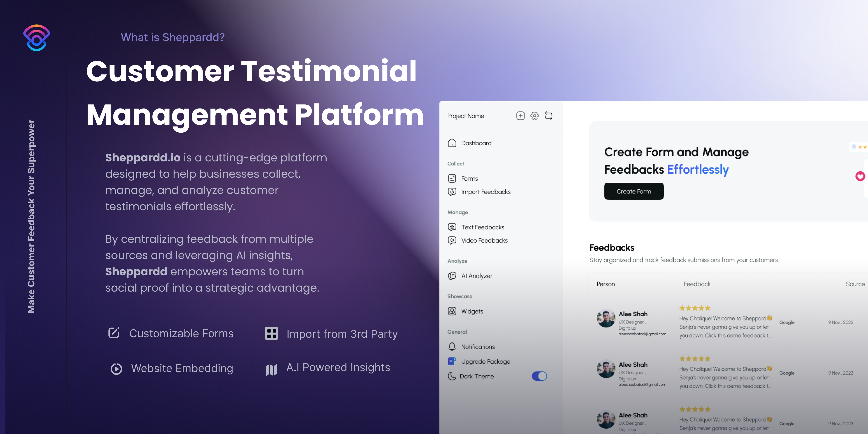The image size is (868, 434).
Task: Click the "Import from 3rd Party" label
Action: coord(342,334)
